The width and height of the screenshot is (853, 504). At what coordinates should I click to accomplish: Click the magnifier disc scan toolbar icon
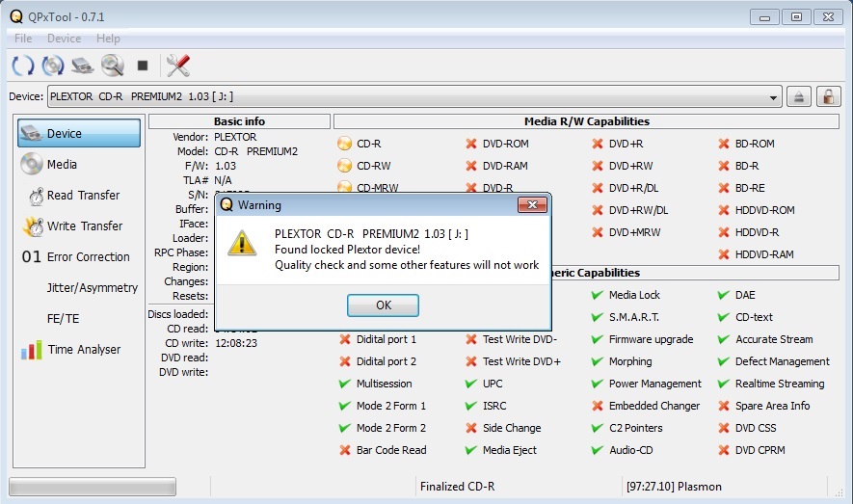point(112,66)
